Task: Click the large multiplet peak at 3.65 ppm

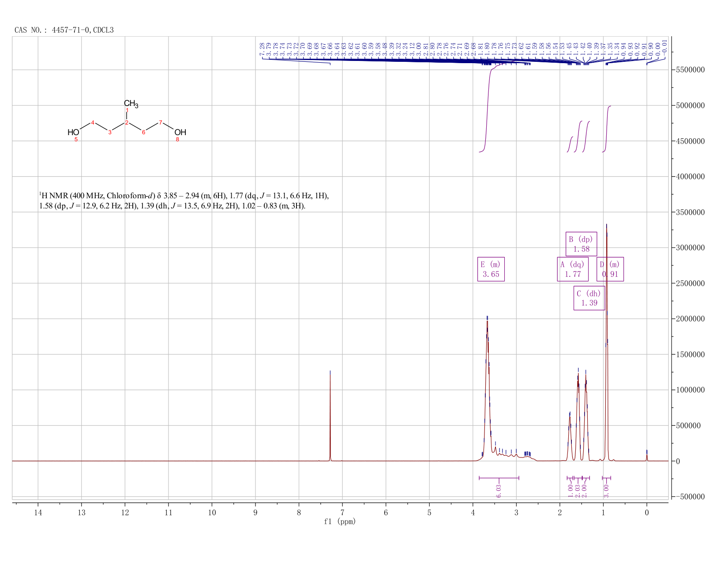Action: coord(488,389)
